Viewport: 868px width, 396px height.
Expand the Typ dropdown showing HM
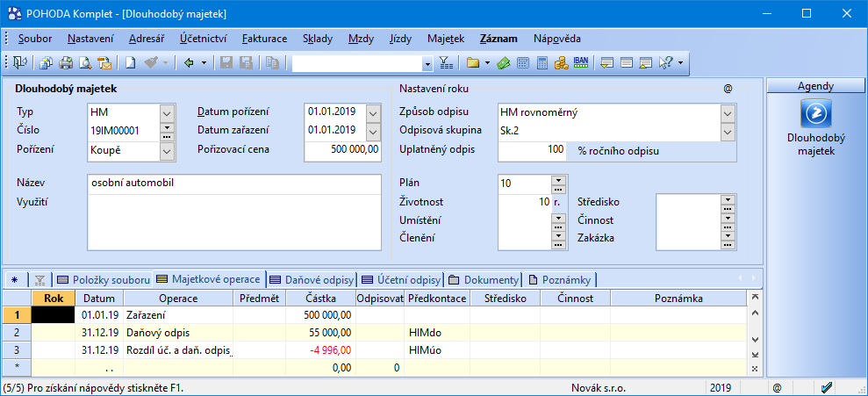(x=168, y=112)
